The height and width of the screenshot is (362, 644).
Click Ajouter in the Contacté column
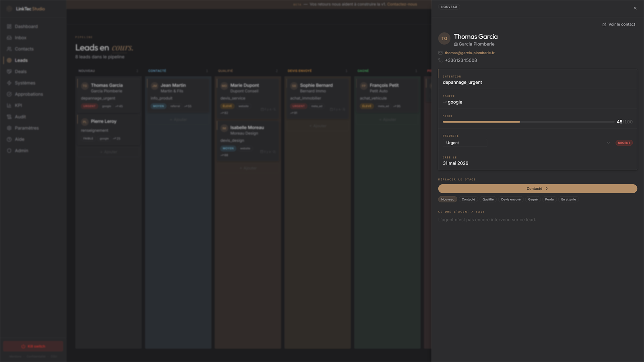pos(178,120)
